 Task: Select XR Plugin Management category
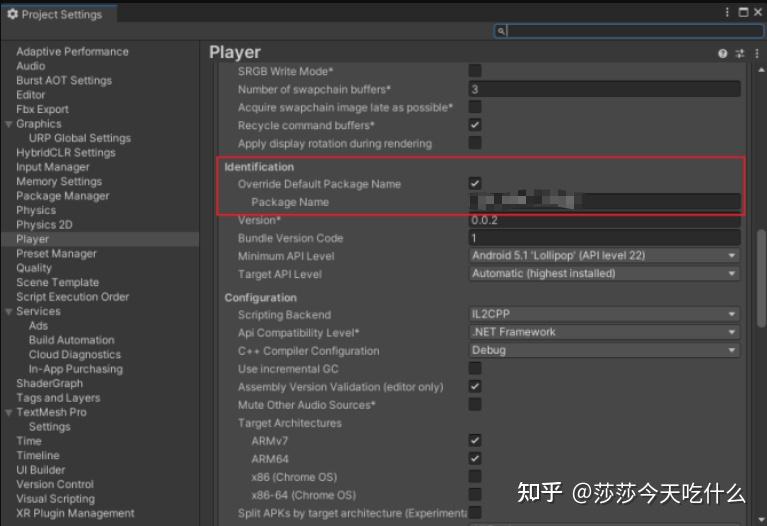(x=75, y=513)
